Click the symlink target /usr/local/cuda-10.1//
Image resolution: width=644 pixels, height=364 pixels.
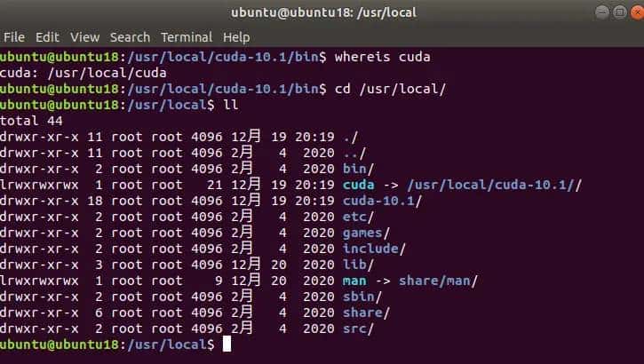[494, 185]
